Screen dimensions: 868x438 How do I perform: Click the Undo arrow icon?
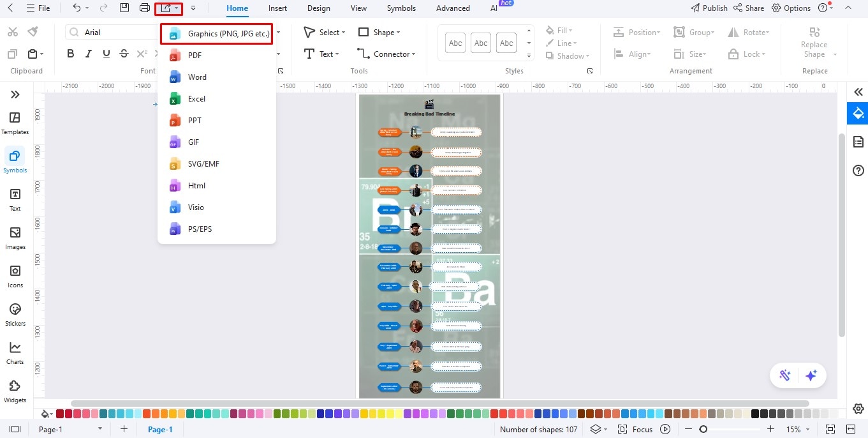click(77, 8)
